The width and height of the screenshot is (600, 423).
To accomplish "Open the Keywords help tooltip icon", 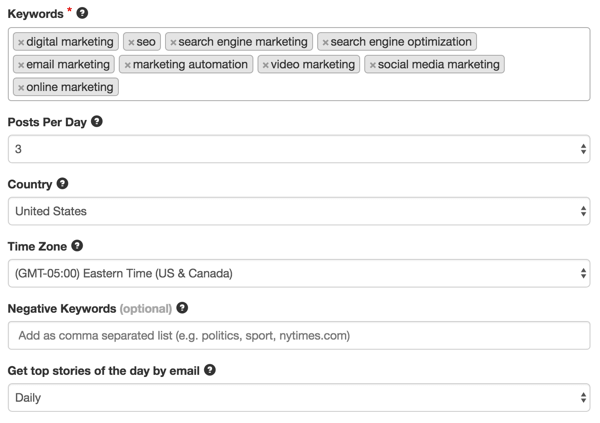I will coord(82,13).
